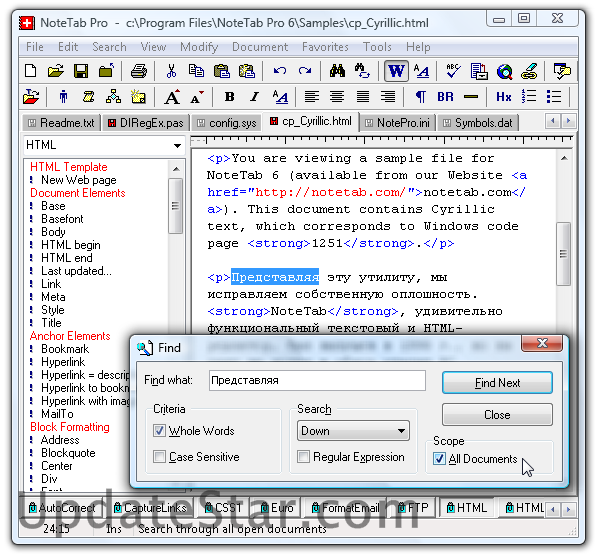
Task: Click the Open File folder icon
Action: 56,71
